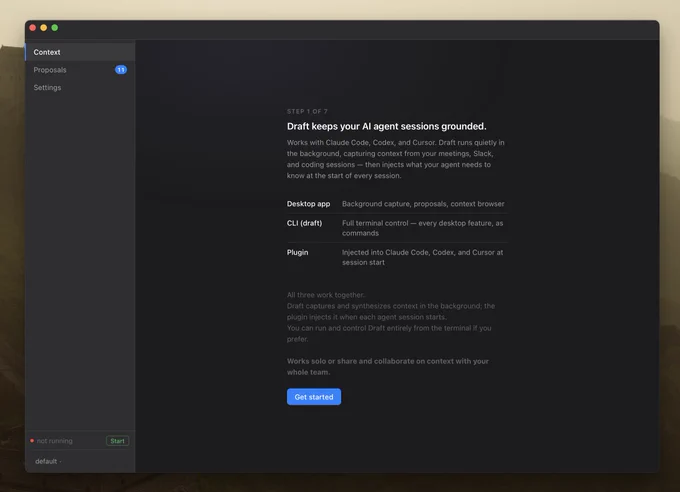This screenshot has width=680, height=492.
Task: Click the 'Full terminal control' description
Action: tap(422, 228)
